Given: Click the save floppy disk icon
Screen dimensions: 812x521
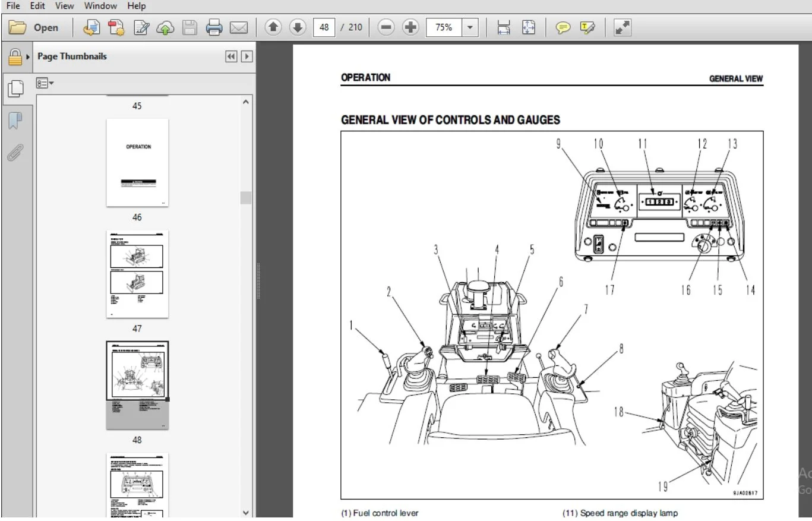Looking at the screenshot, I should [x=189, y=27].
